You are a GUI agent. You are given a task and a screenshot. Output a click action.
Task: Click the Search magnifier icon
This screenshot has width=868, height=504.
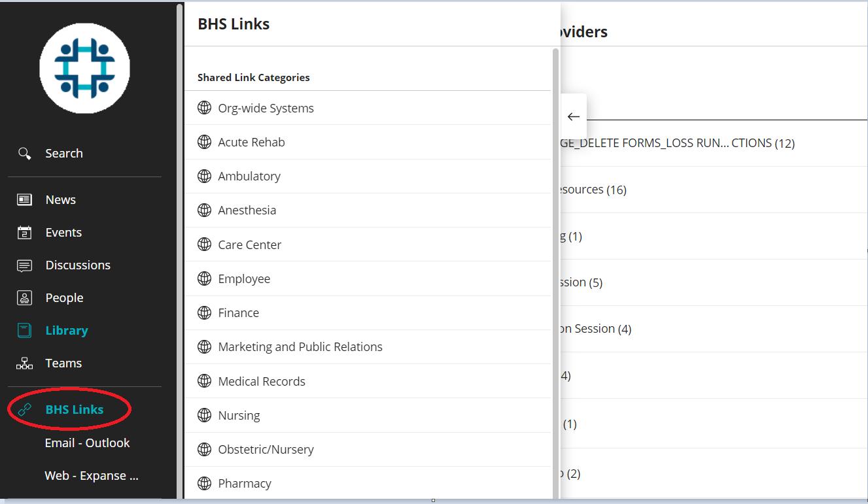pyautogui.click(x=24, y=154)
